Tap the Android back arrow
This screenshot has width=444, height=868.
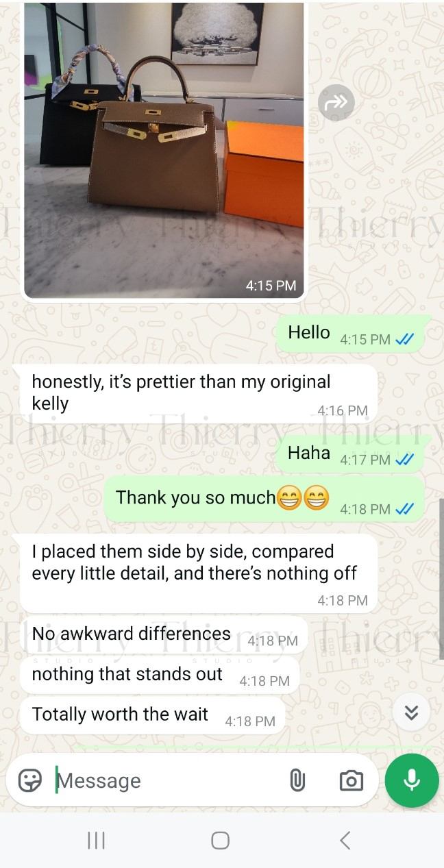[x=345, y=841]
